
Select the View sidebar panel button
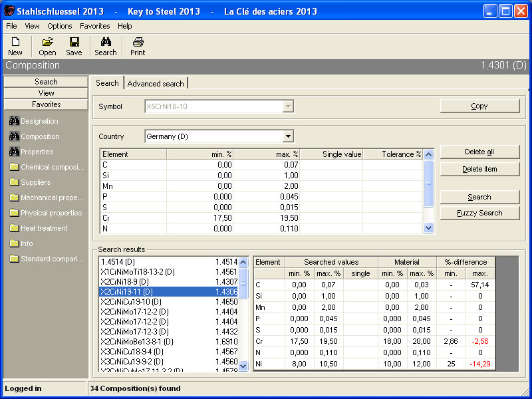tap(46, 93)
